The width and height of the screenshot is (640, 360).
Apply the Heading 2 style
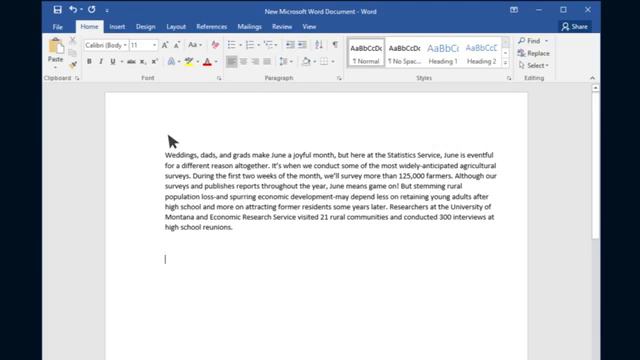[x=481, y=53]
